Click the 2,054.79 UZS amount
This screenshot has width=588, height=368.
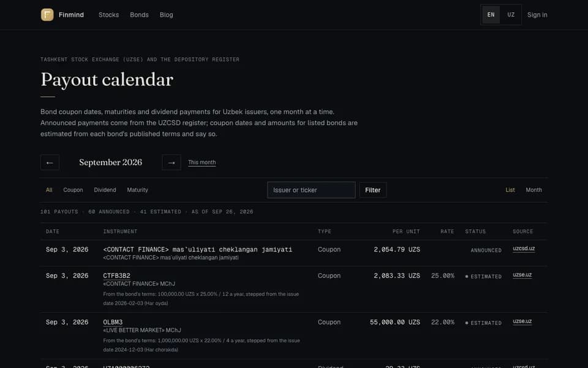coord(397,250)
